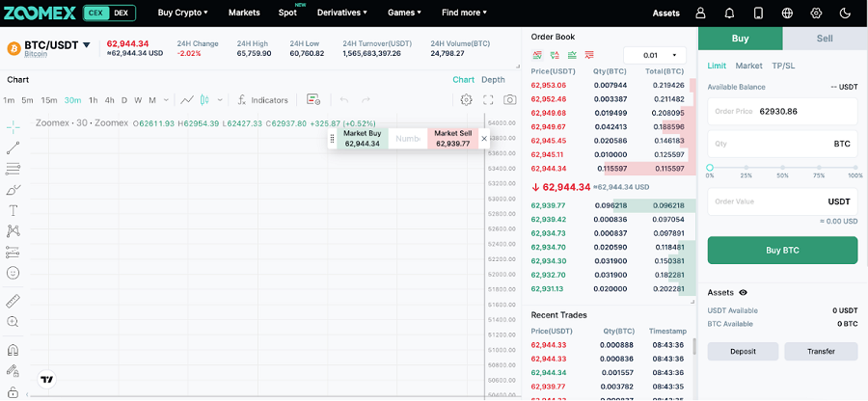This screenshot has height=401, width=868.
Task: Activate the zoom in tool
Action: click(14, 321)
